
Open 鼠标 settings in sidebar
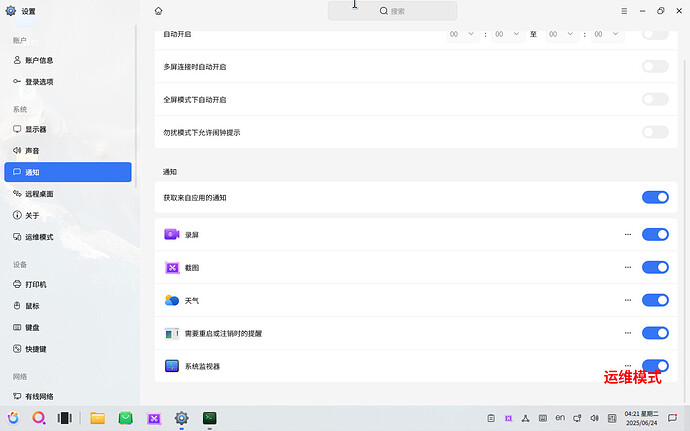(x=68, y=306)
